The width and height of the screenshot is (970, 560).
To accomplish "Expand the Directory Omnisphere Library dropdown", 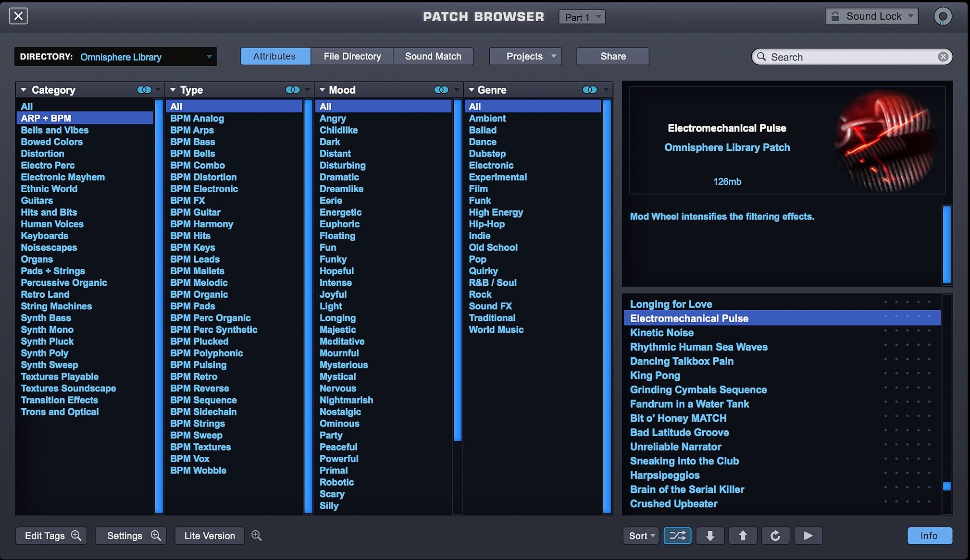I will tap(209, 56).
